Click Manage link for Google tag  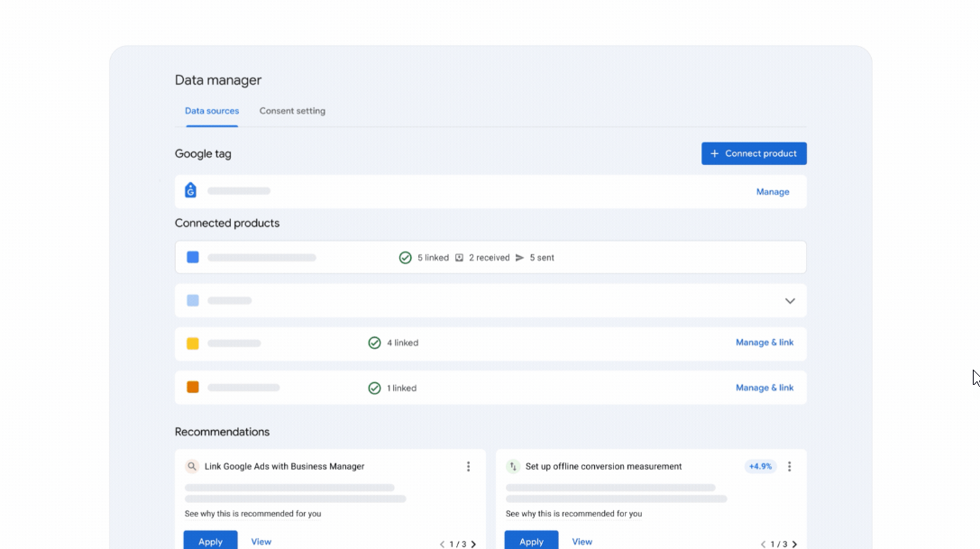click(x=773, y=192)
